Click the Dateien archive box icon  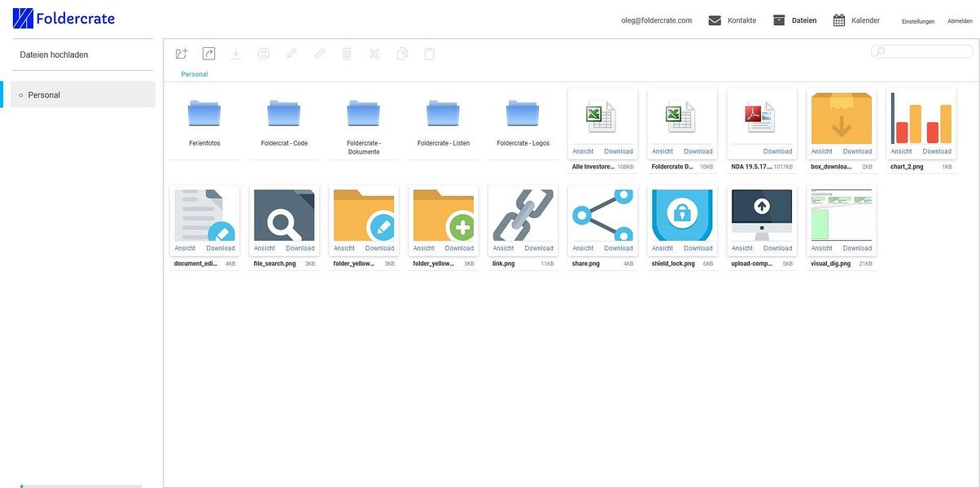(779, 20)
